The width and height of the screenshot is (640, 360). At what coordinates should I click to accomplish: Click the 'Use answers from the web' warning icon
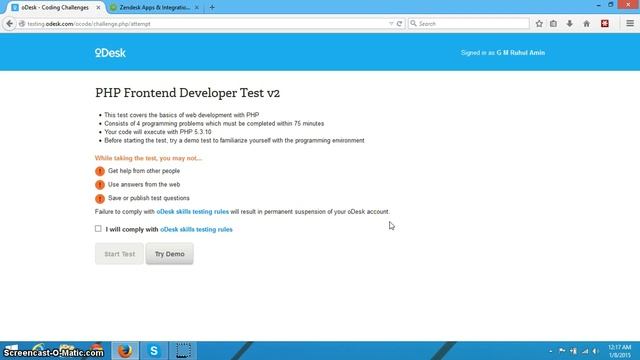(x=100, y=185)
